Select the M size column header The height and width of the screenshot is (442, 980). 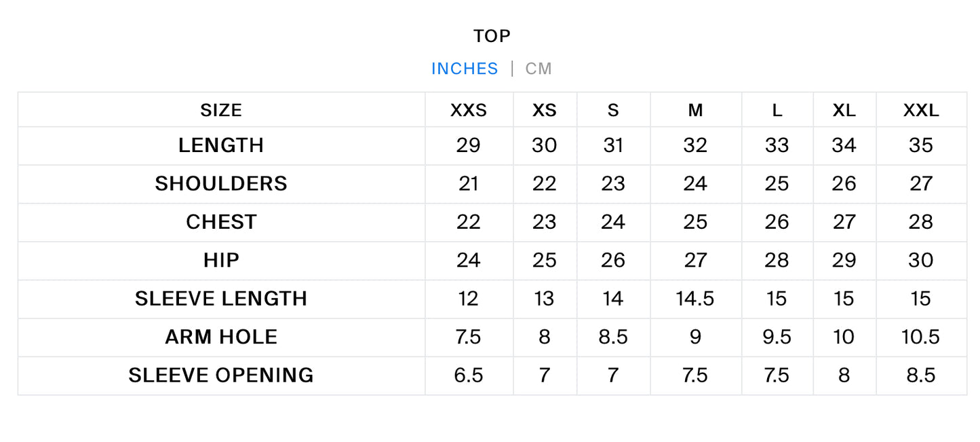tap(695, 111)
